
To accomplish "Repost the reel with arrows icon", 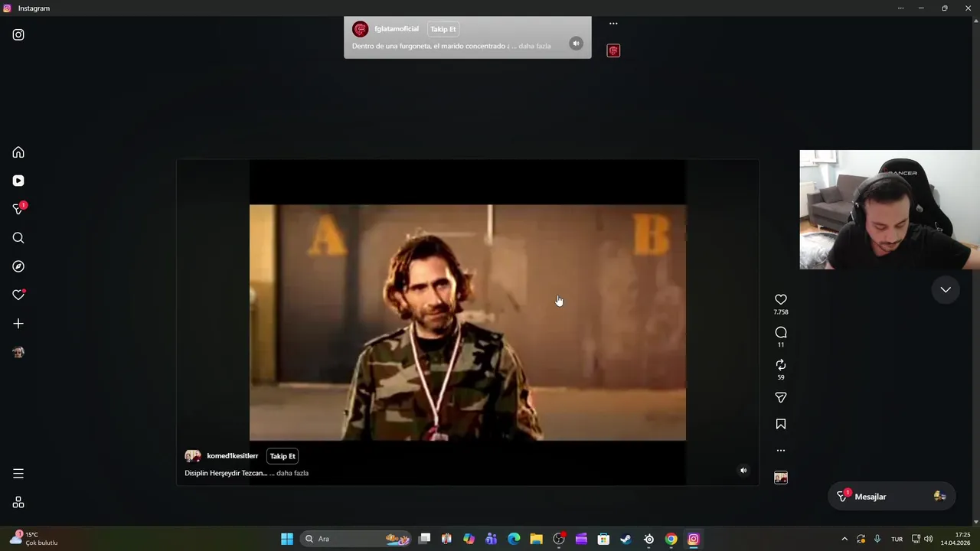I will [781, 365].
